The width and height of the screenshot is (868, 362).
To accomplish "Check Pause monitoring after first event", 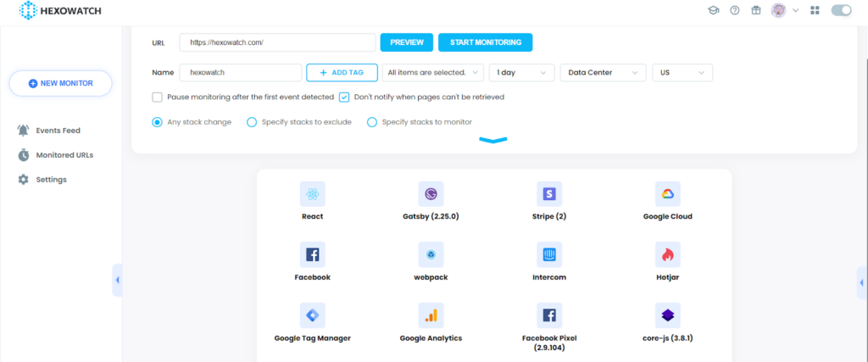I will tap(157, 97).
